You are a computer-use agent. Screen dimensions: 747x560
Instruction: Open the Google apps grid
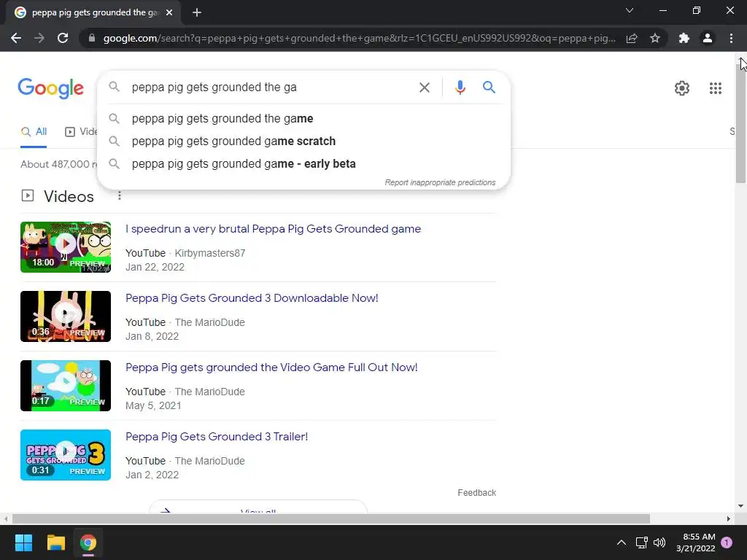coord(716,88)
